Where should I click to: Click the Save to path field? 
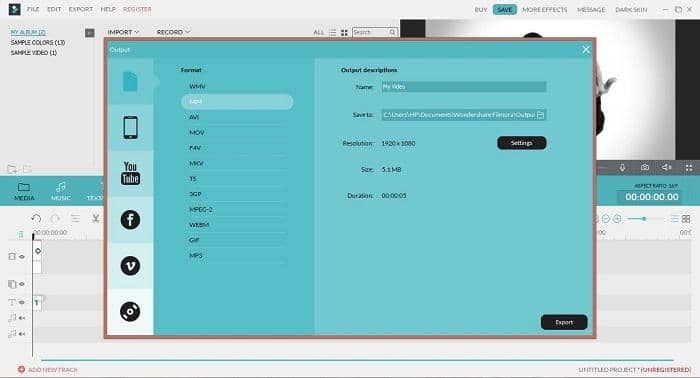pos(463,115)
